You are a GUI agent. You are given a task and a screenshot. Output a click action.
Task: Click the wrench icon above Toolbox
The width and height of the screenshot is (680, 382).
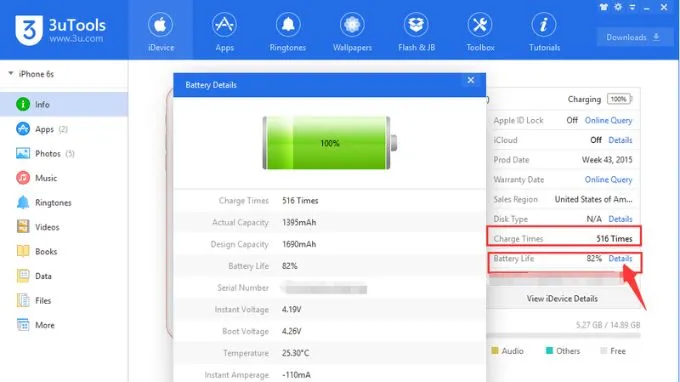(x=480, y=25)
